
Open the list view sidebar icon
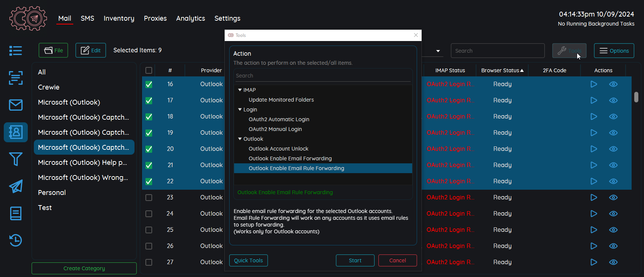[x=16, y=50]
